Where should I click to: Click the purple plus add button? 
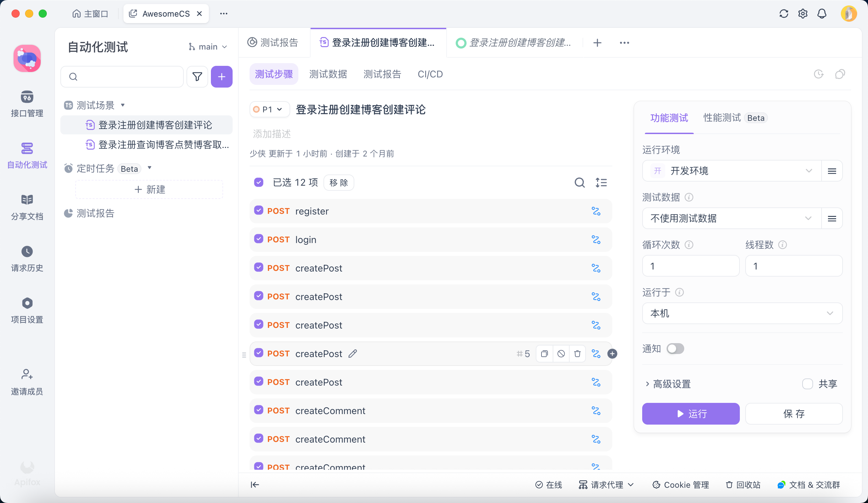[x=221, y=76]
